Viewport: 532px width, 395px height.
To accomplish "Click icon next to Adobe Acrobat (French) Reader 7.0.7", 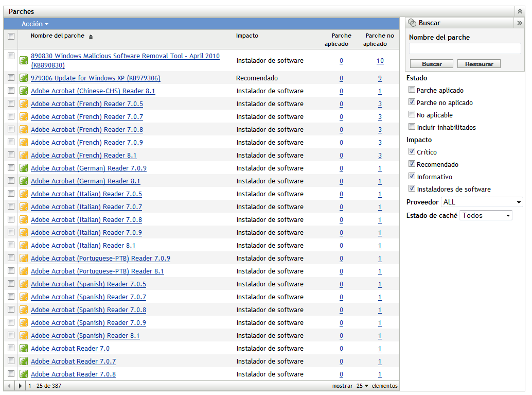I will coord(24,117).
